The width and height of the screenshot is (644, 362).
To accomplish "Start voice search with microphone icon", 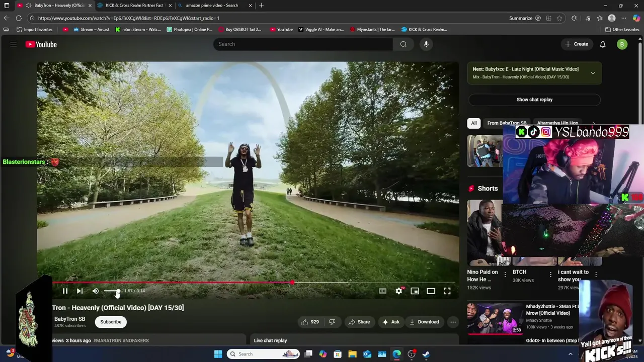I will click(426, 44).
